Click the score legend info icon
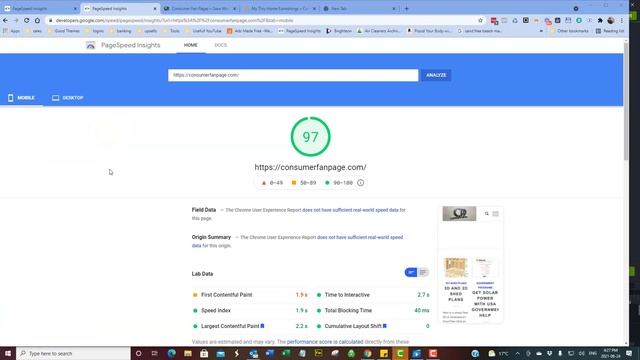 click(x=360, y=183)
